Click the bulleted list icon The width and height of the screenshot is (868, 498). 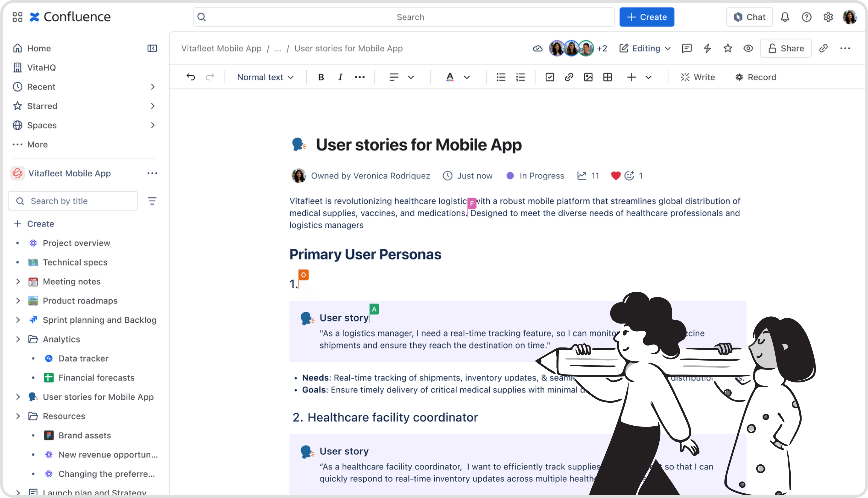pyautogui.click(x=501, y=77)
